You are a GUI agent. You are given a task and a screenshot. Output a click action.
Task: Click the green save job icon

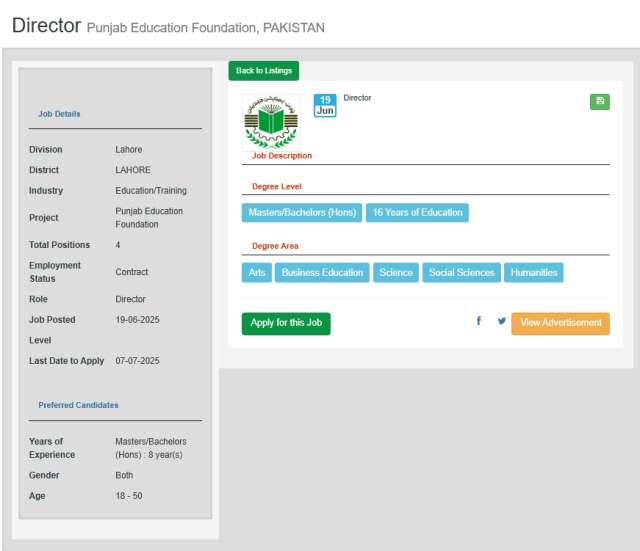point(599,101)
